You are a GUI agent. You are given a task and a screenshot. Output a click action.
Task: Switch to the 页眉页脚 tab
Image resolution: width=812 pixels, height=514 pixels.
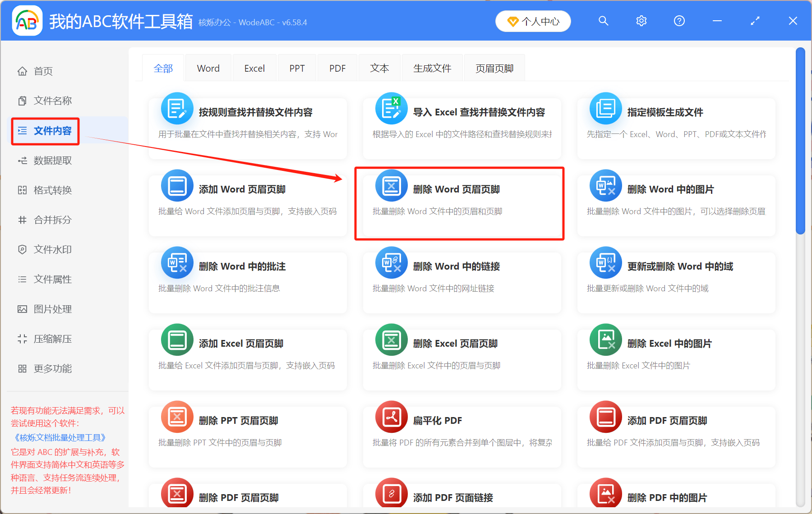click(x=494, y=68)
